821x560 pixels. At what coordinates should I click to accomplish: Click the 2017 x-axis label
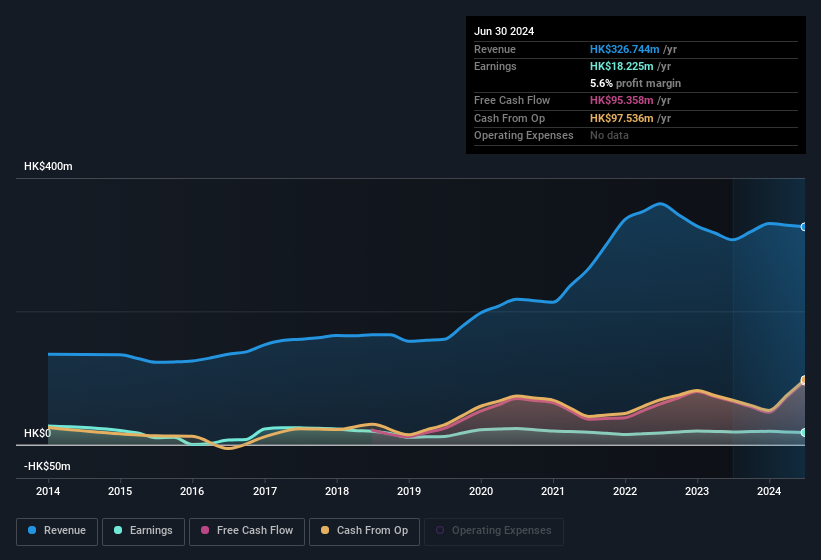coord(265,491)
